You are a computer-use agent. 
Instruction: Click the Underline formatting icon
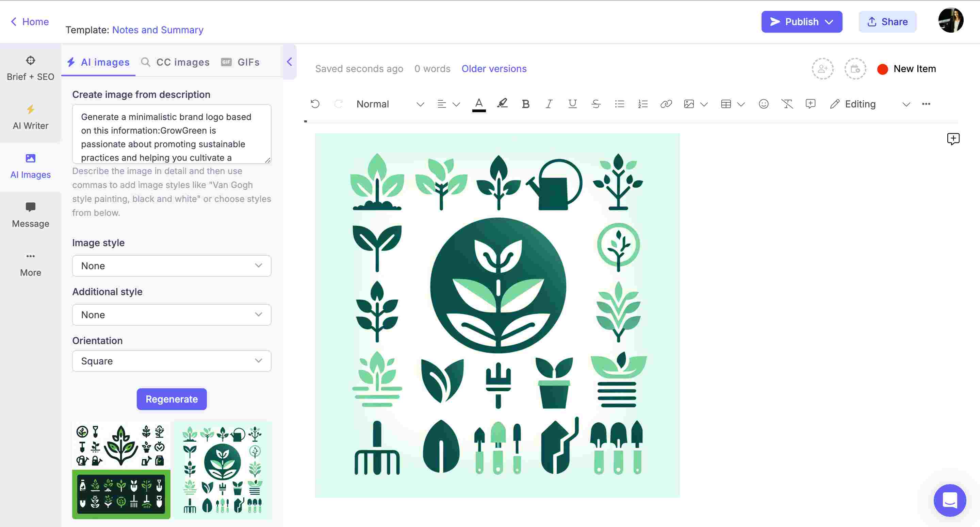point(572,104)
